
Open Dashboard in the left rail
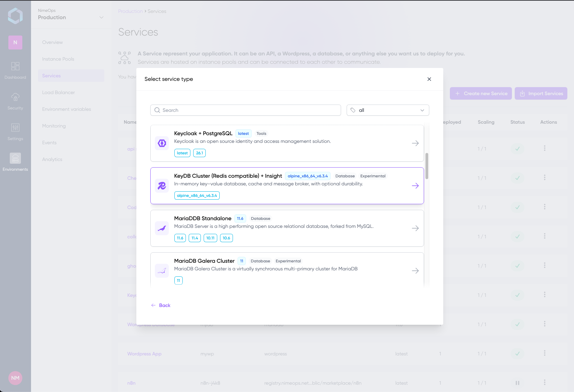click(15, 70)
